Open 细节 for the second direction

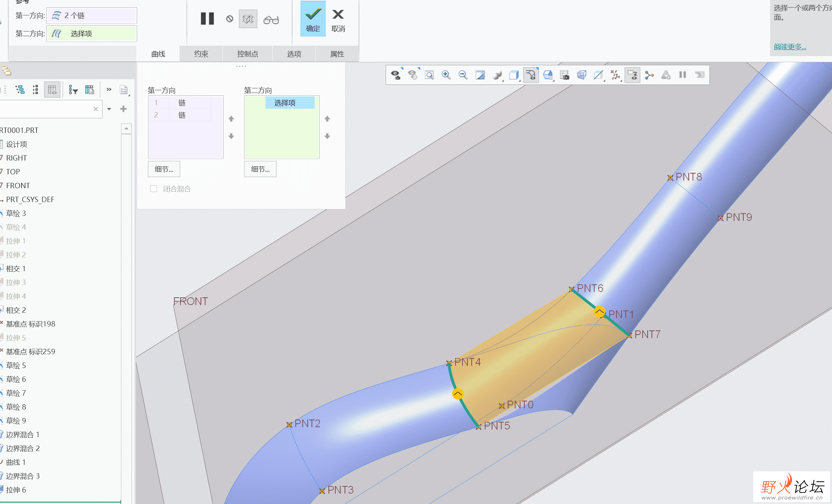[260, 169]
